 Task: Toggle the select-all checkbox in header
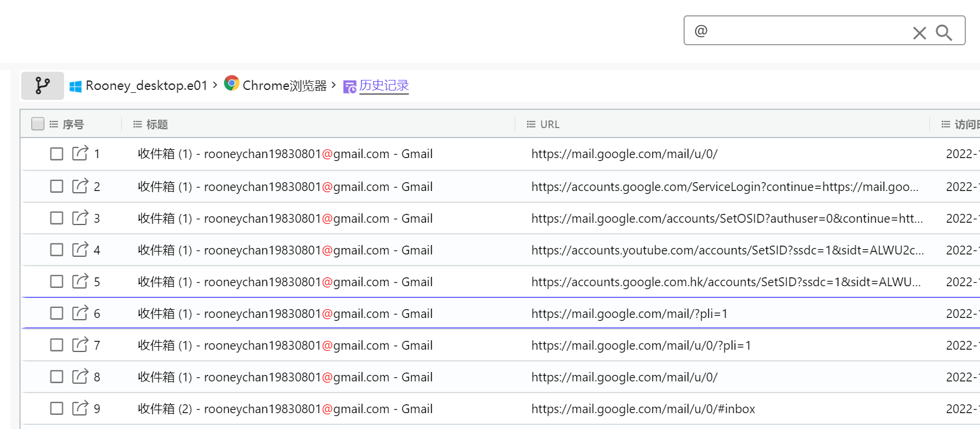click(38, 123)
